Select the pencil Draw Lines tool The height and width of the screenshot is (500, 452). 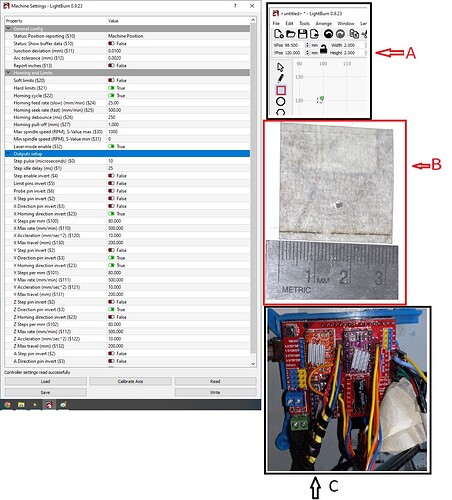click(x=281, y=79)
